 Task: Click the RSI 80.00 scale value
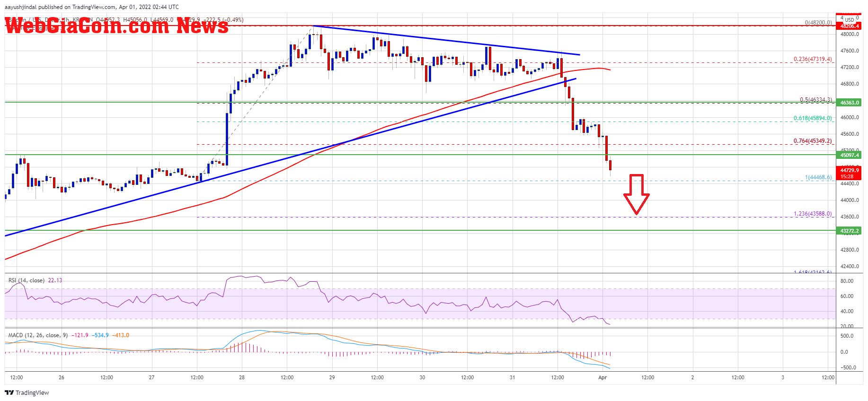point(847,281)
